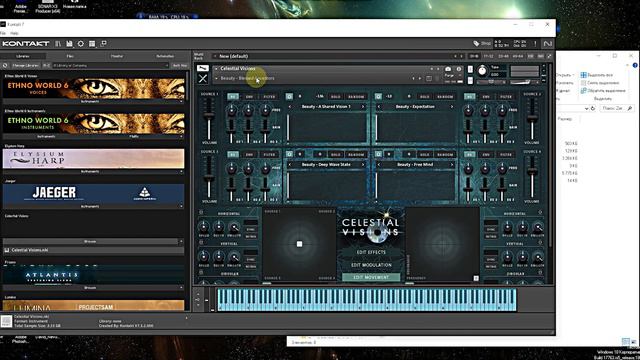Click the Native Instruments logo icon

[x=548, y=44]
